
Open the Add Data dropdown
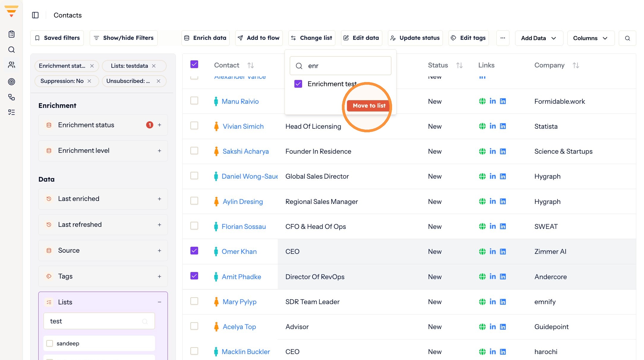click(539, 38)
